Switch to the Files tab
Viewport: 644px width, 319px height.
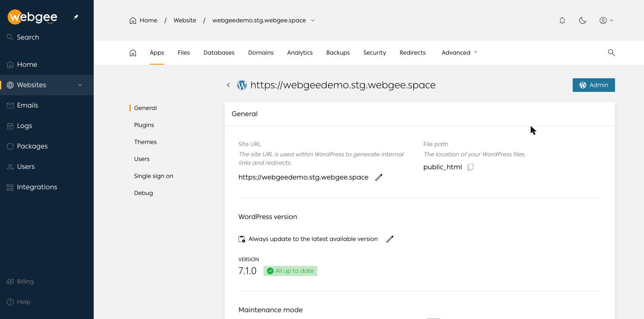(184, 53)
